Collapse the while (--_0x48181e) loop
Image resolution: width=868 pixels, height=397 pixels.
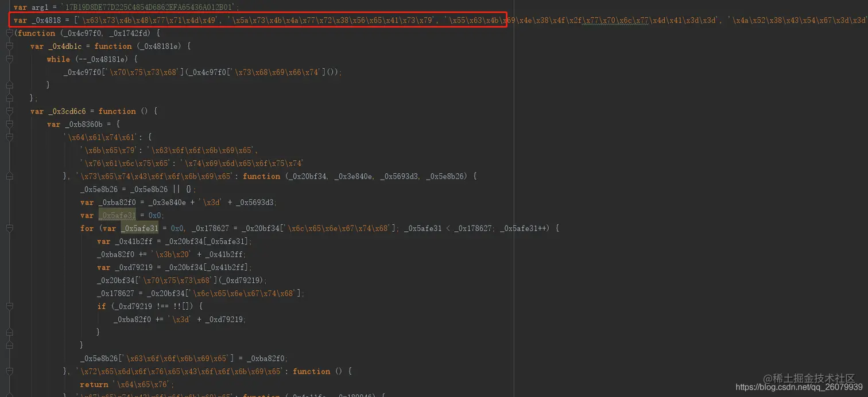(9, 59)
